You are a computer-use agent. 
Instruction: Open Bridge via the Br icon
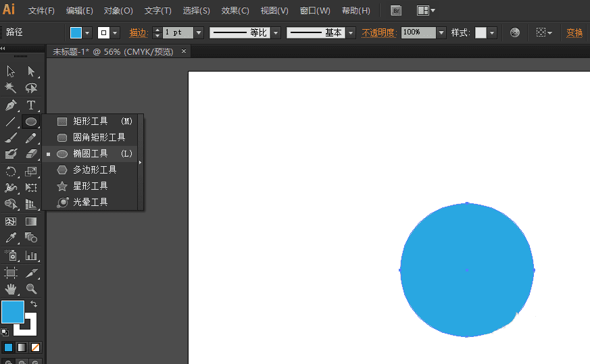396,11
